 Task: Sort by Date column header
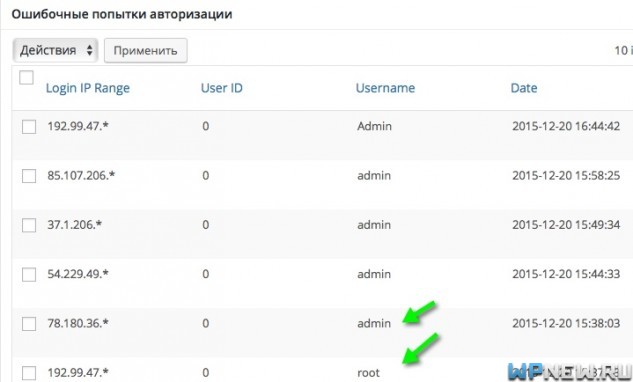[524, 88]
